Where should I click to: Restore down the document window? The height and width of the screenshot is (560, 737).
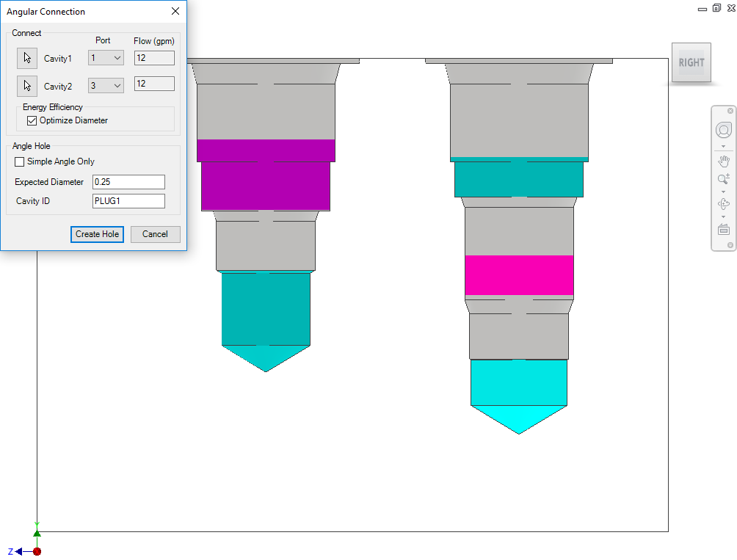pos(716,8)
